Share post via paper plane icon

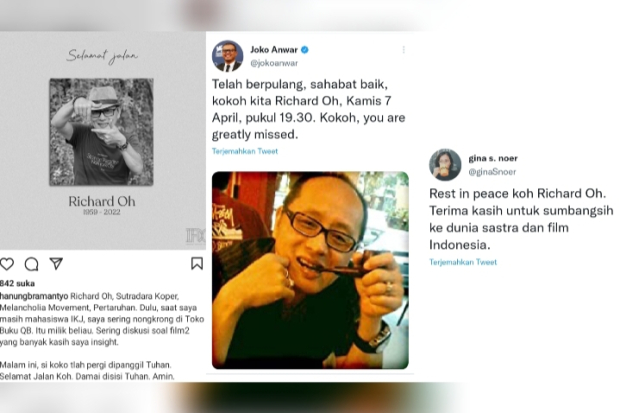(x=56, y=263)
